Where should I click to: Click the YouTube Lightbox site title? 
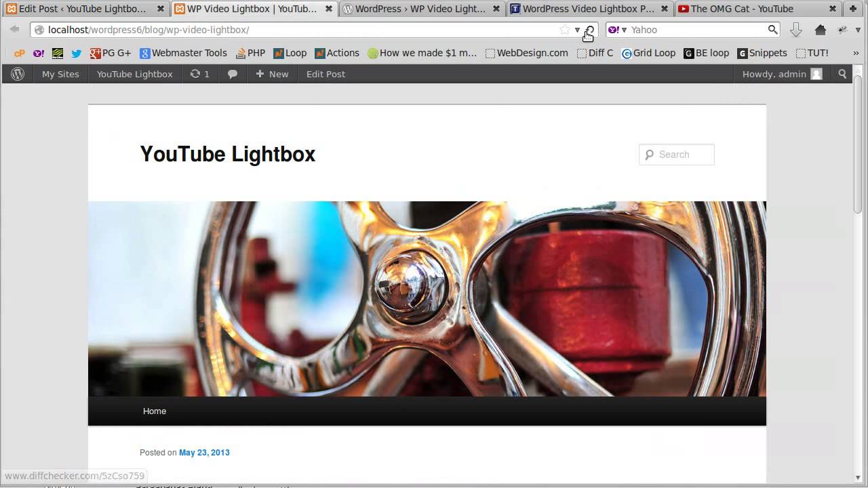point(227,154)
